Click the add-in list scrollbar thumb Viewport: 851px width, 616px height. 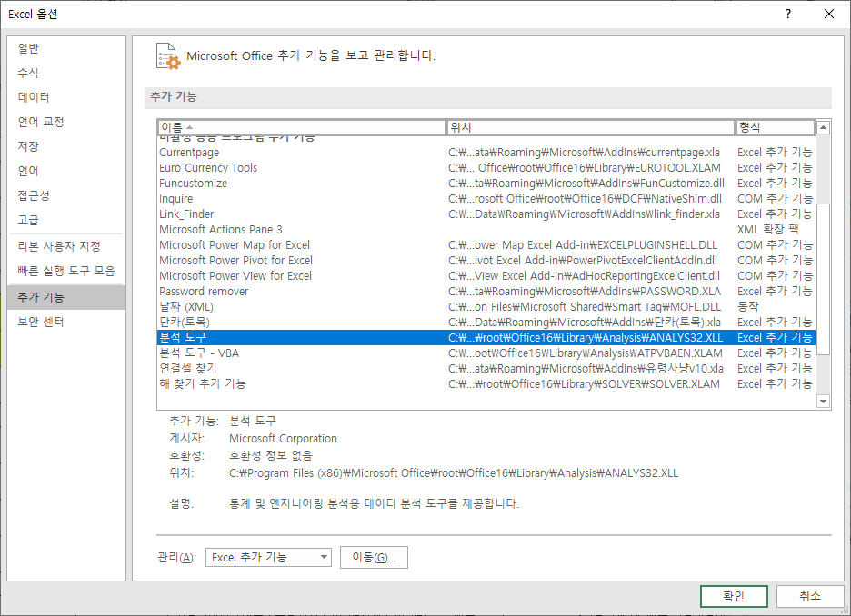tap(824, 279)
